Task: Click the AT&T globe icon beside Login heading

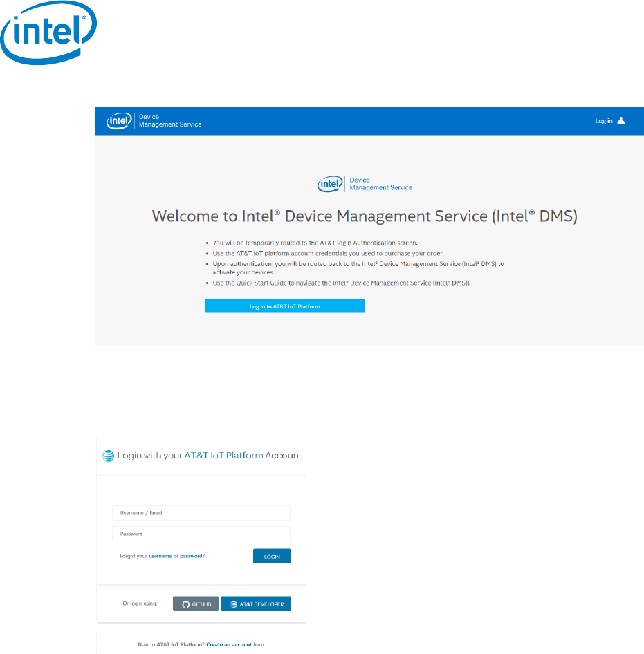Action: [x=108, y=456]
